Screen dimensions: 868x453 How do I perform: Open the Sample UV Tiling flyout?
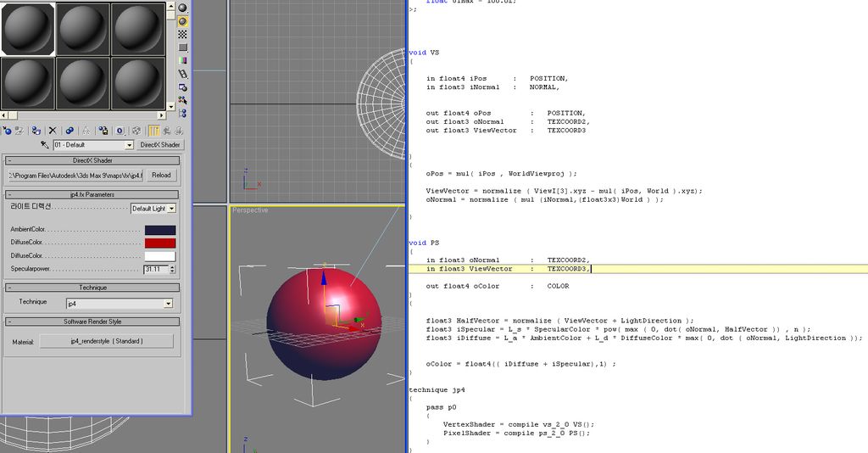pyautogui.click(x=182, y=48)
